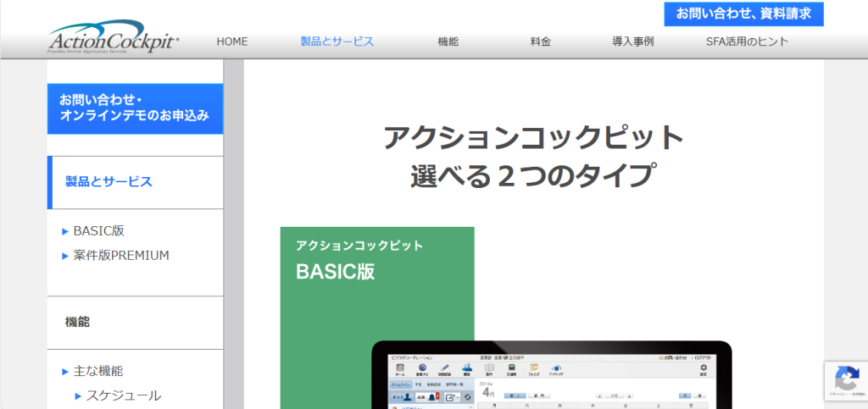Click the pencil icon in tablet screenshot
The width and height of the screenshot is (868, 409).
click(444, 368)
